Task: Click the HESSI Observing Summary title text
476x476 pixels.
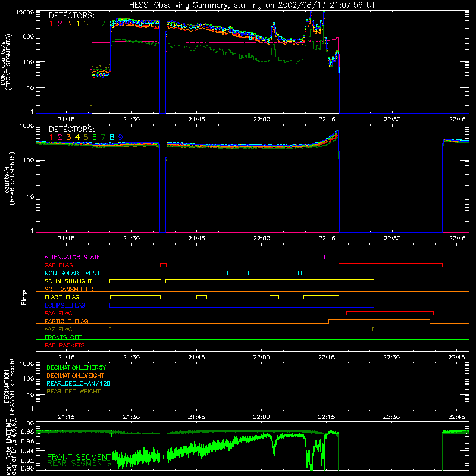Action: (252, 5)
